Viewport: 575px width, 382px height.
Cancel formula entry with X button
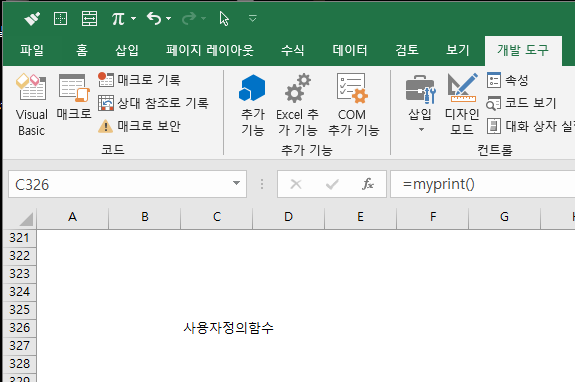tap(296, 184)
